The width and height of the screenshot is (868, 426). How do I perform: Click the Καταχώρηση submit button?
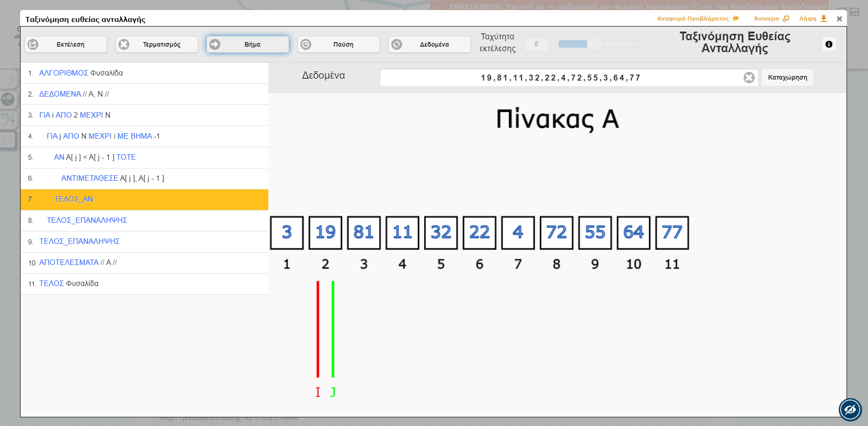coord(787,78)
